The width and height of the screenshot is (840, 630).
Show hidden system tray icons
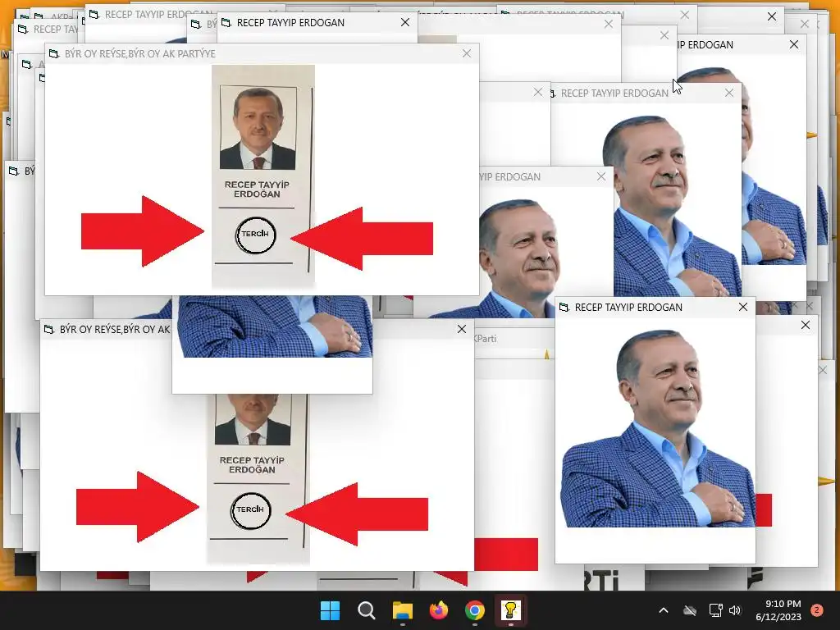[x=663, y=610]
